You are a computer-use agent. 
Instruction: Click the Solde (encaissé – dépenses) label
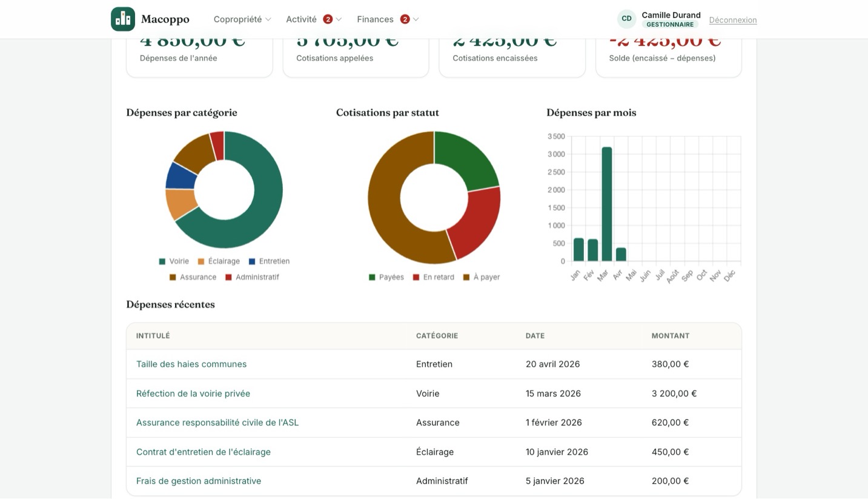coord(662,58)
